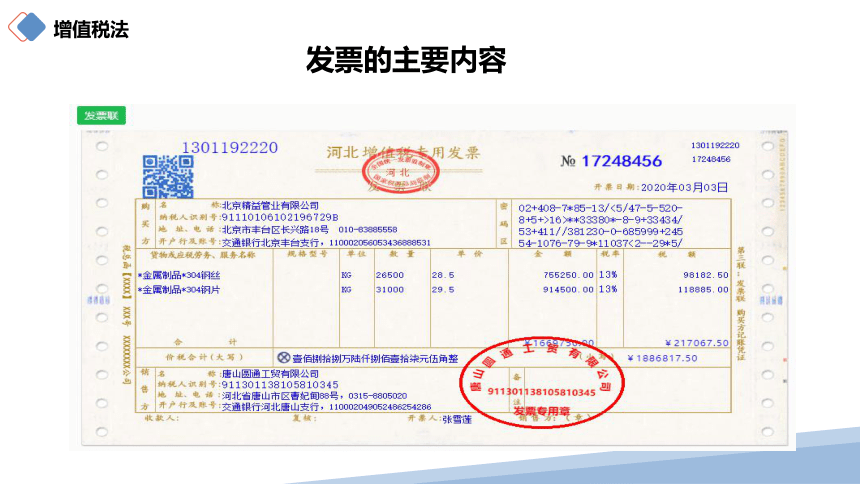Click tax amount 118885.00
This screenshot has height=484, width=860.
click(703, 290)
